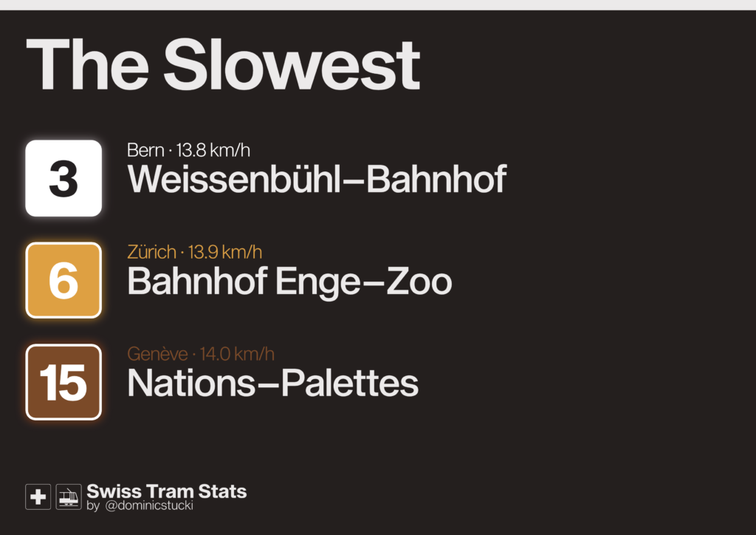Image resolution: width=756 pixels, height=535 pixels.
Task: Click the Zoo destination text
Action: click(422, 282)
